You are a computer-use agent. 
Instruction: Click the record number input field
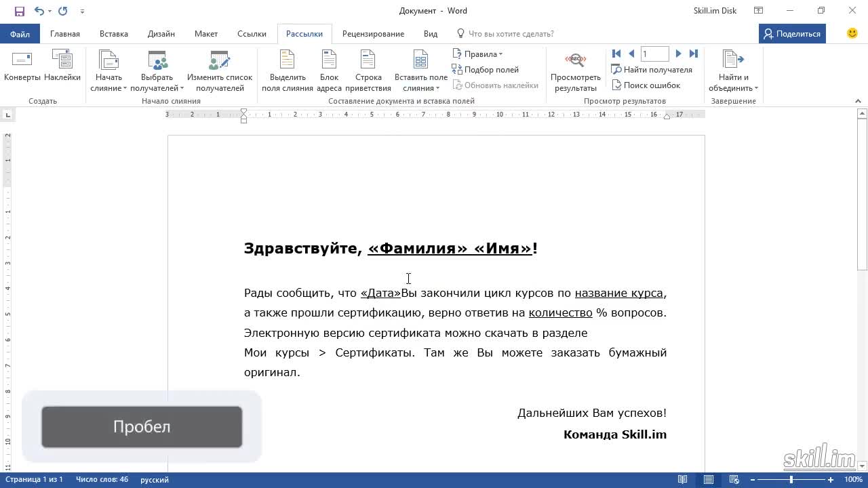[x=654, y=54]
